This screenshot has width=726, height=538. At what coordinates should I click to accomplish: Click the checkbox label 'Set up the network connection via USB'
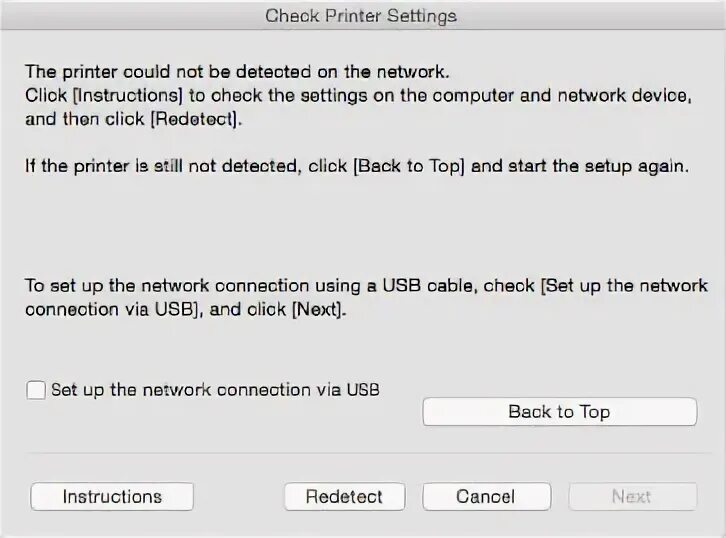click(x=215, y=390)
